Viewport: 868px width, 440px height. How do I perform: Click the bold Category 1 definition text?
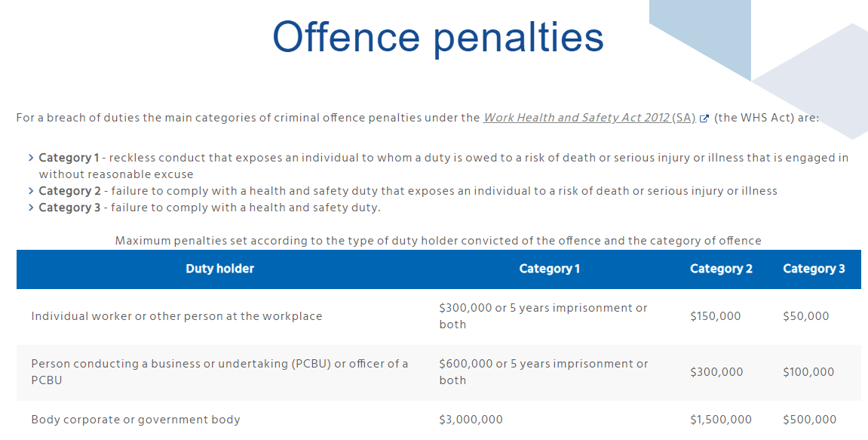click(69, 158)
